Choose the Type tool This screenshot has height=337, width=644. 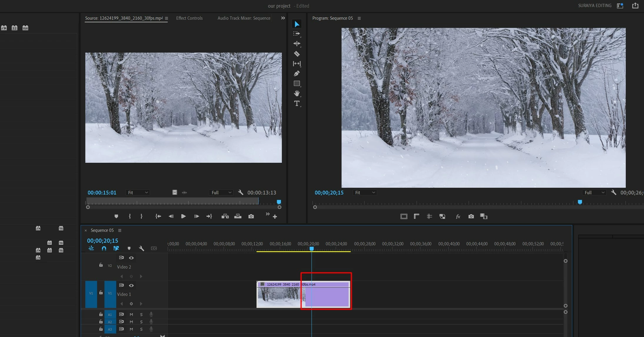297,103
